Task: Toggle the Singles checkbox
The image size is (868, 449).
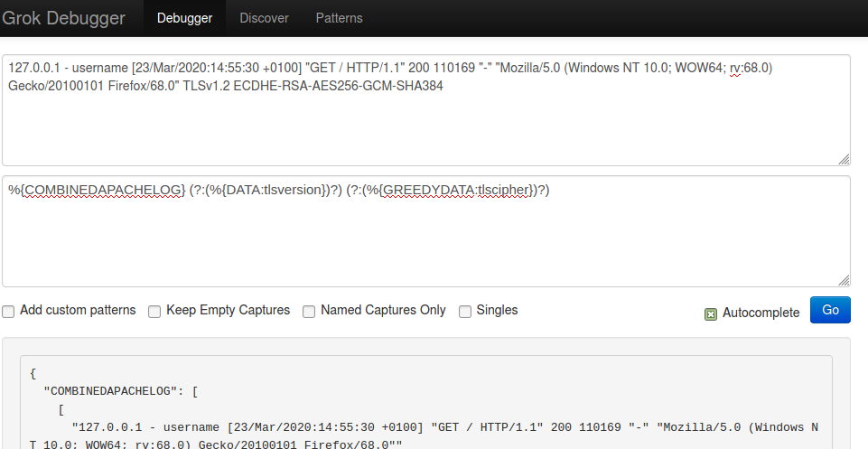Action: click(x=465, y=311)
